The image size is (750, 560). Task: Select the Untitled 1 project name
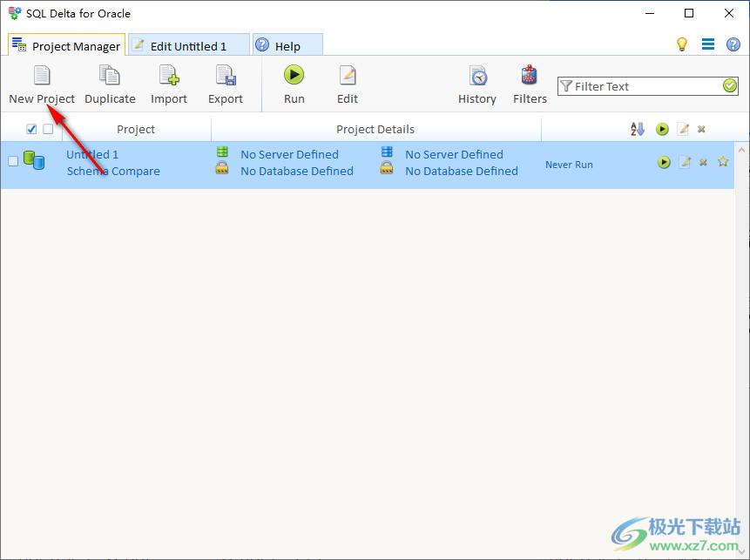click(92, 154)
